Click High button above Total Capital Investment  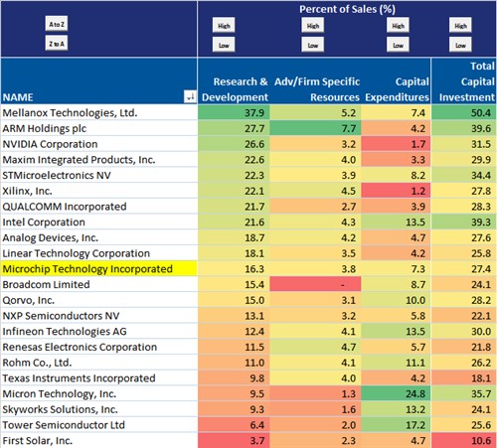[x=460, y=26]
